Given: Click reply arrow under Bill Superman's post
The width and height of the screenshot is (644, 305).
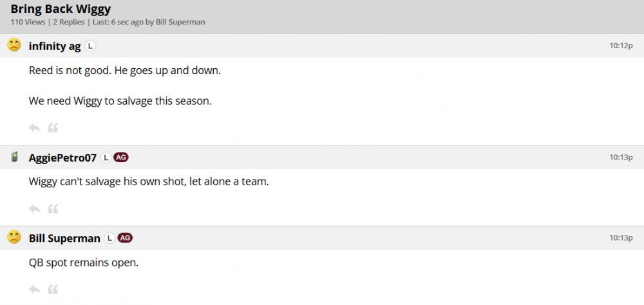Looking at the screenshot, I should point(35,289).
